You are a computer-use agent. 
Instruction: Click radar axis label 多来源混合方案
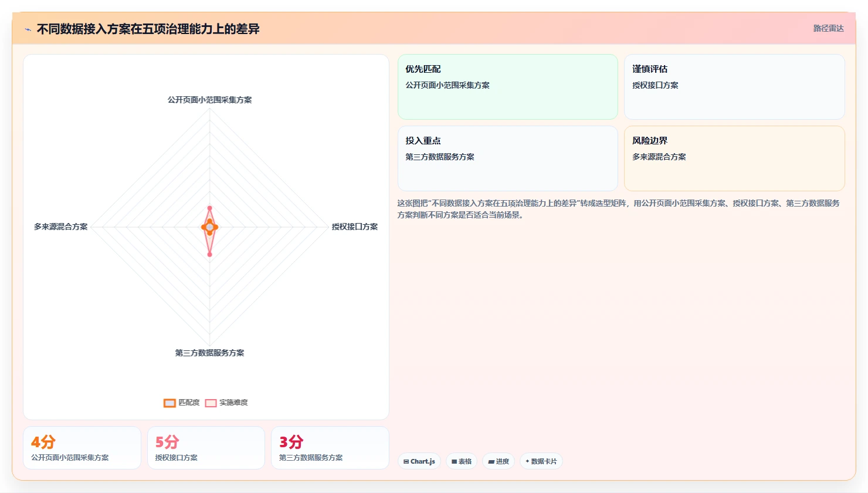coord(61,227)
